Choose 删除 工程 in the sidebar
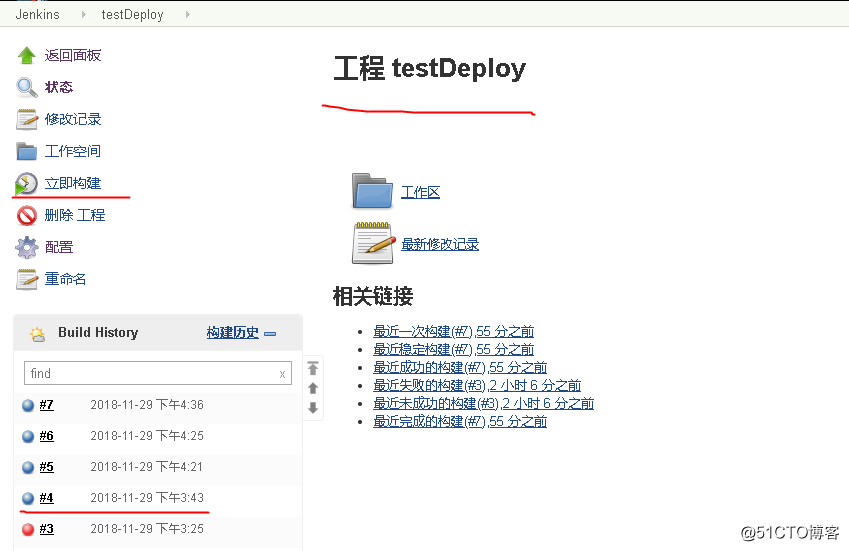The width and height of the screenshot is (849, 551). (x=75, y=215)
